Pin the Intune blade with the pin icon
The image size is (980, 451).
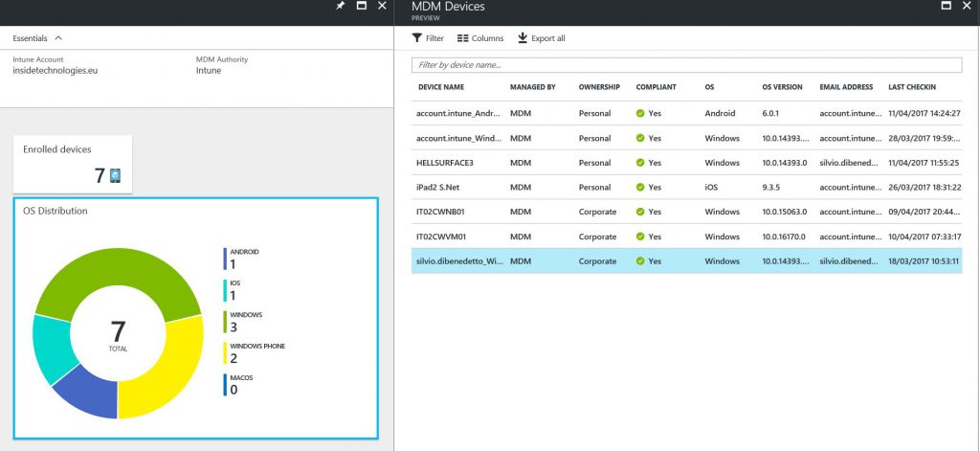click(340, 6)
